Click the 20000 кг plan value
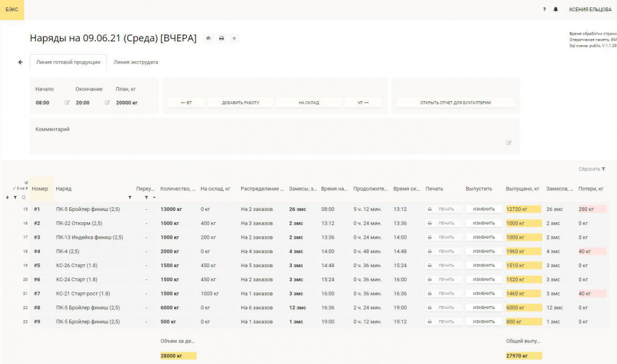617x364 pixels. pyautogui.click(x=126, y=102)
